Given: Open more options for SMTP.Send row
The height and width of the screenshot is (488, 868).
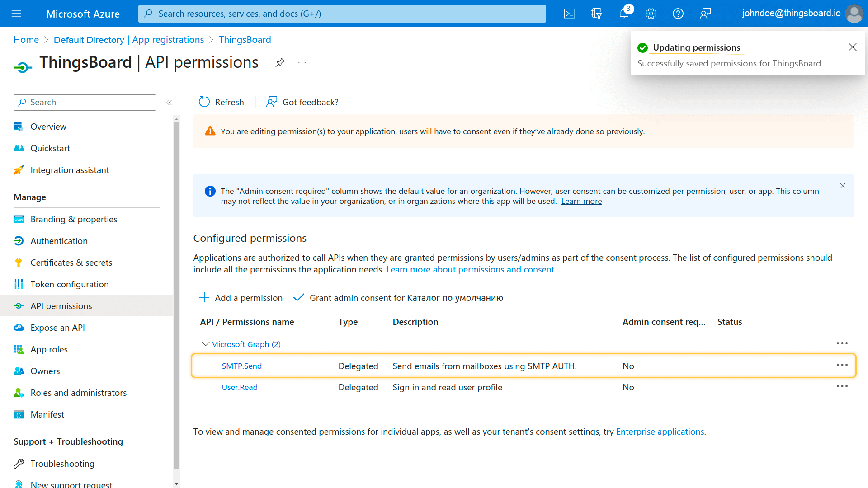Looking at the screenshot, I should (842, 365).
